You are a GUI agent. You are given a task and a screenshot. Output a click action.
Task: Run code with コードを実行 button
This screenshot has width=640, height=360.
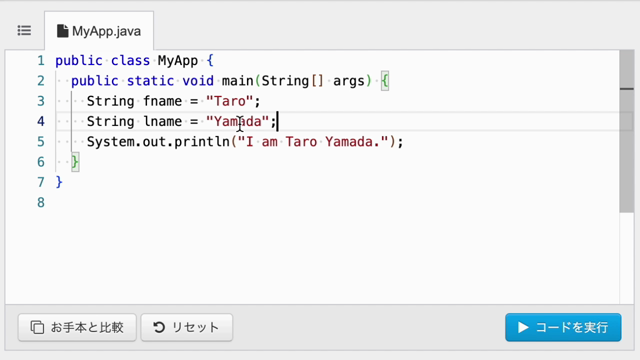(x=563, y=327)
